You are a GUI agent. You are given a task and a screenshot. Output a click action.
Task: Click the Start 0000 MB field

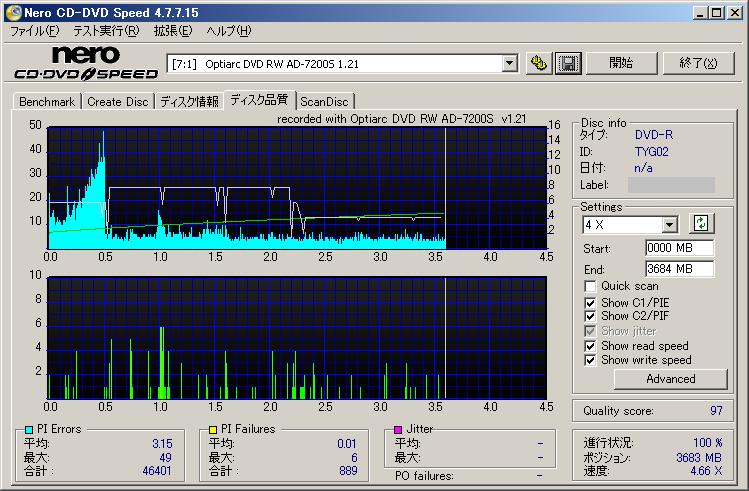(680, 248)
